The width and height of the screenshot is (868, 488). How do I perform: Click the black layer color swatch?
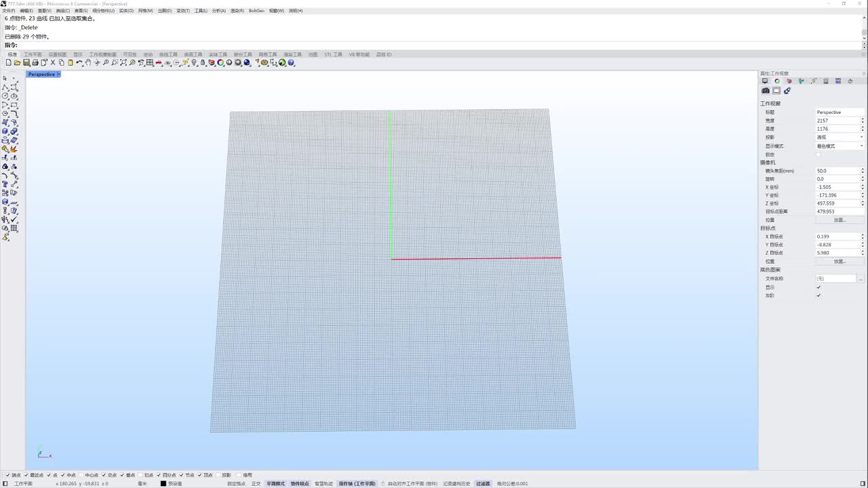[x=163, y=484]
